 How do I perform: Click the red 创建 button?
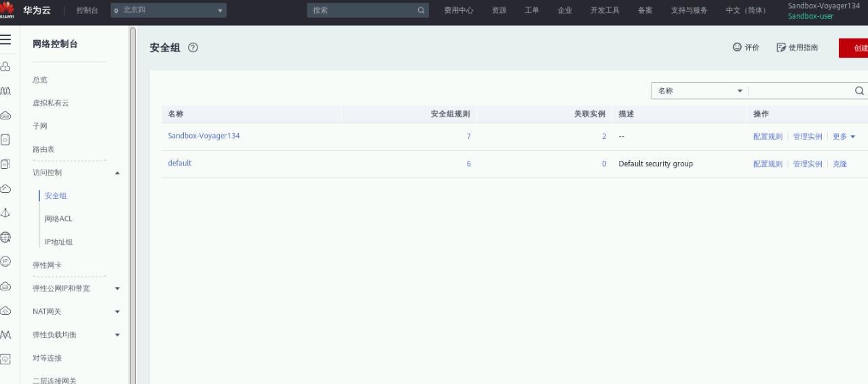854,47
